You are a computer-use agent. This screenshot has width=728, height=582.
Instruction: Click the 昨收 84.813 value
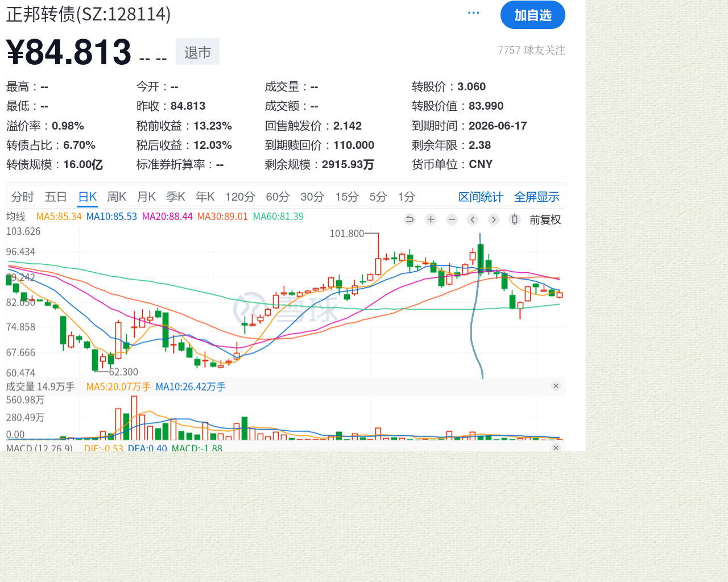(188, 106)
